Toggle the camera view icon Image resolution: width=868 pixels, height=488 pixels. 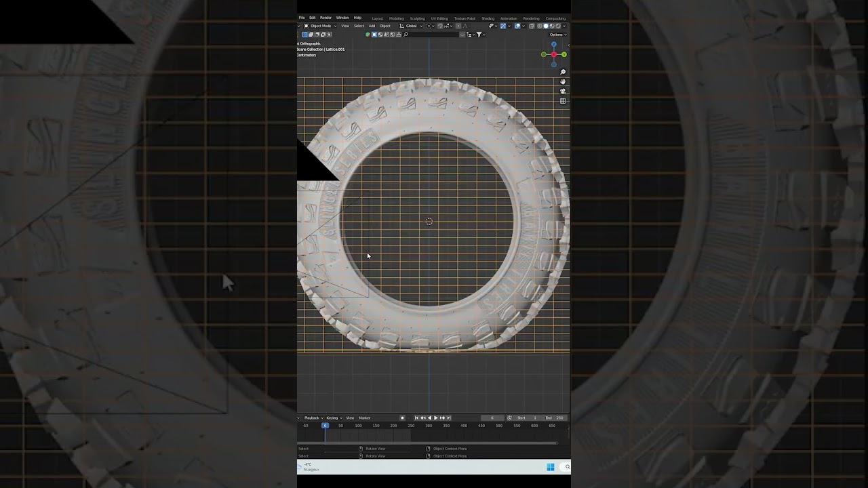(563, 91)
